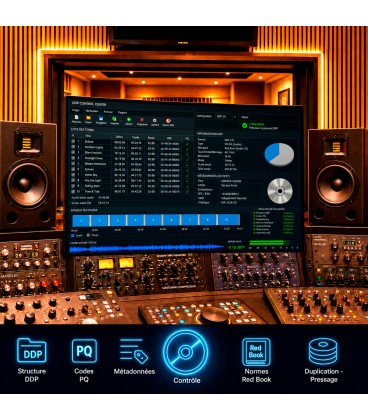Click the Red Book standards icon
This screenshot has height=420, width=368.
(256, 352)
